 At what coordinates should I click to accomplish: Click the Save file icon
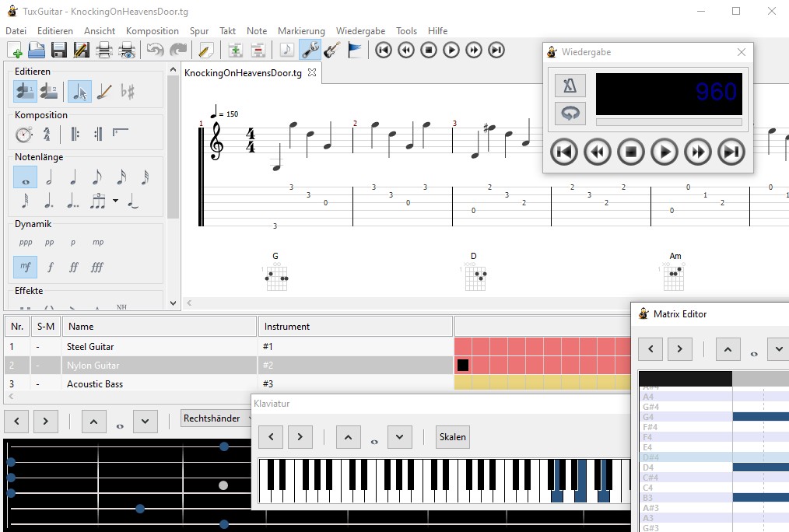click(59, 51)
